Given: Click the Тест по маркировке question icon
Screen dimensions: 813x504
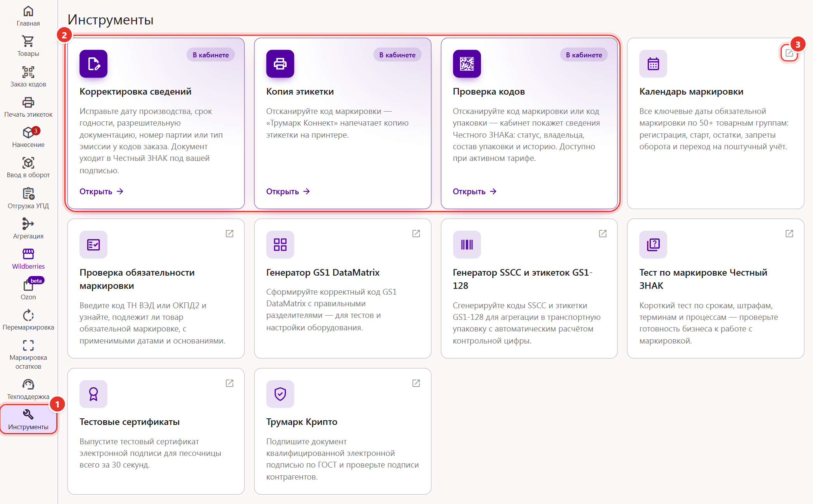Looking at the screenshot, I should pyautogui.click(x=653, y=245).
